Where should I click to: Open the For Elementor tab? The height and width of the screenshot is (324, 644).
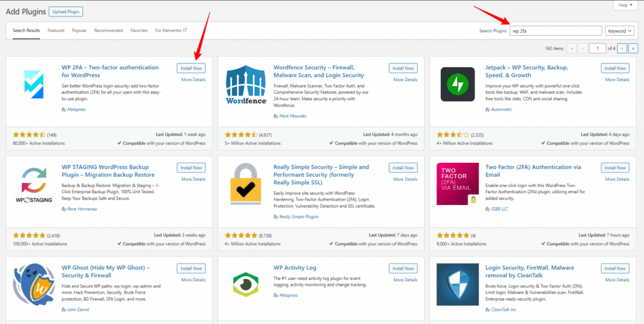coord(171,30)
